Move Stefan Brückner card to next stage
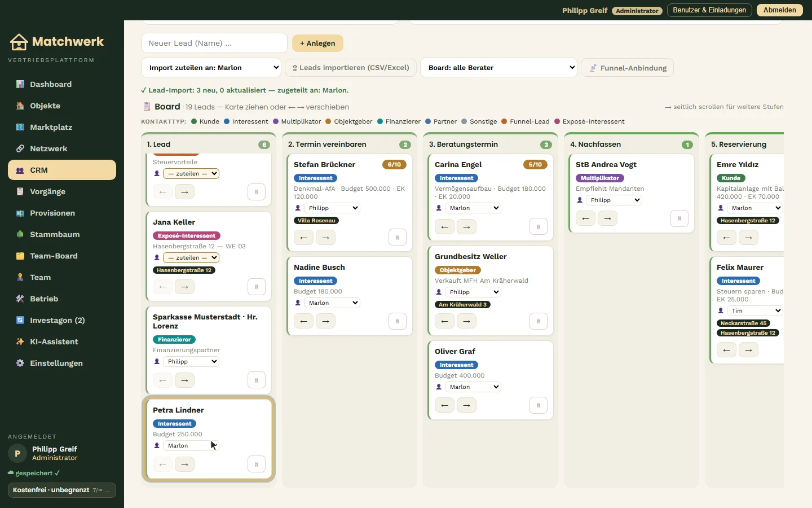The height and width of the screenshot is (508, 812). coord(325,238)
